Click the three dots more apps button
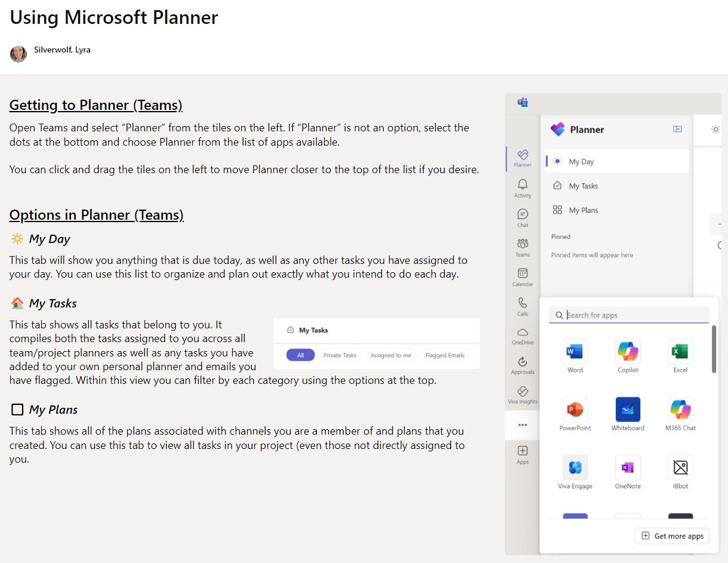 (x=523, y=425)
